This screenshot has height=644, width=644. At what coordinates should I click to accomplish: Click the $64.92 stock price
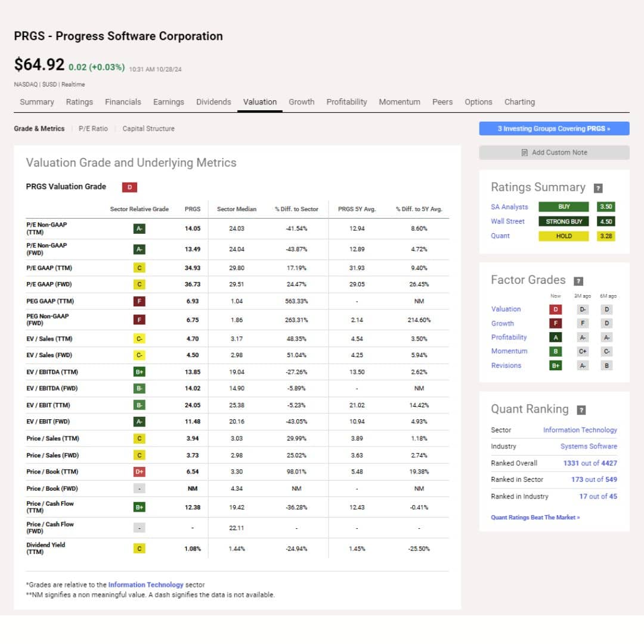[39, 64]
